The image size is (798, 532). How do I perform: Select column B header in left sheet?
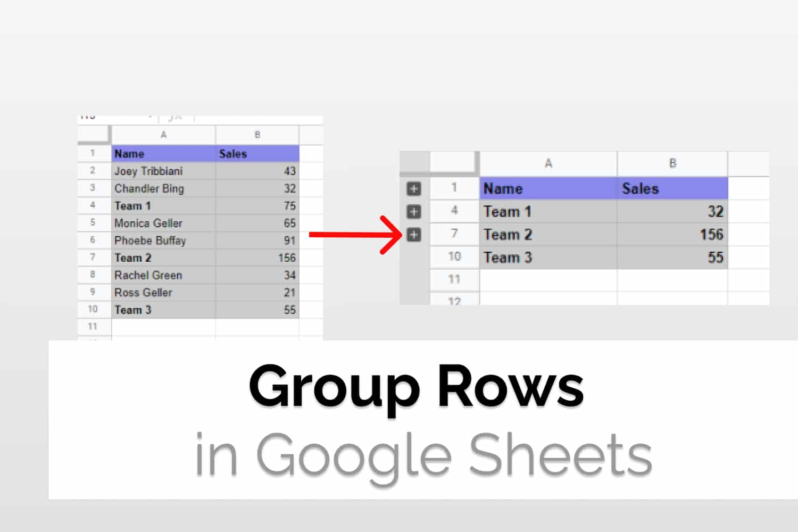[257, 135]
